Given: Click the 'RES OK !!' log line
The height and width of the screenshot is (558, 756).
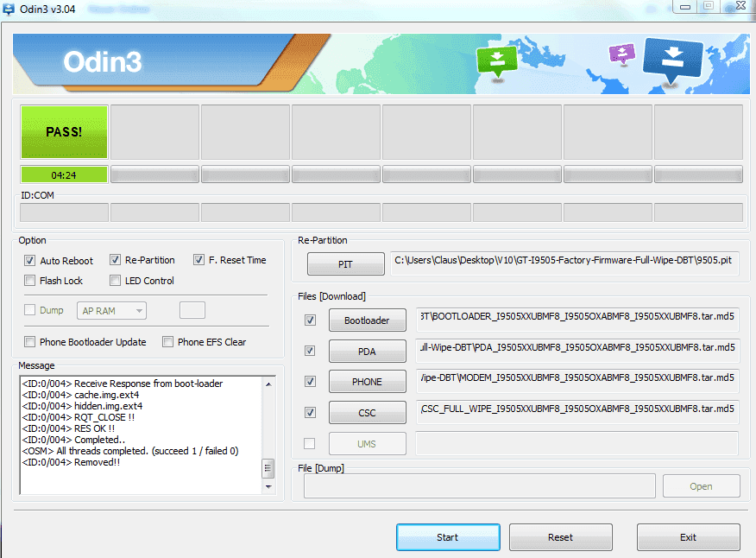Looking at the screenshot, I should tap(68, 428).
